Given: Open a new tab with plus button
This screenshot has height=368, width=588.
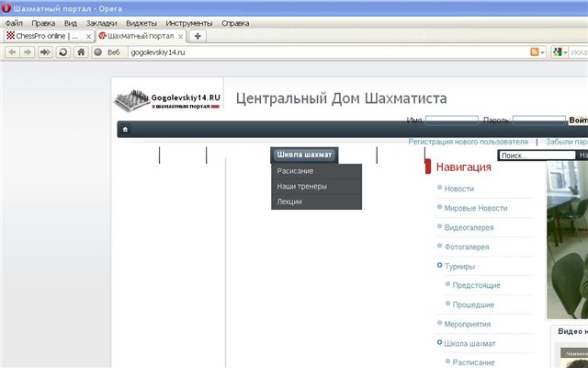Looking at the screenshot, I should click(x=198, y=36).
